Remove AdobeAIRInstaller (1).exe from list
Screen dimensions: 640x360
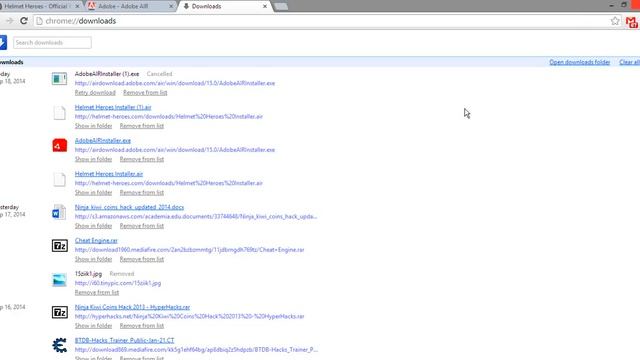[145, 93]
